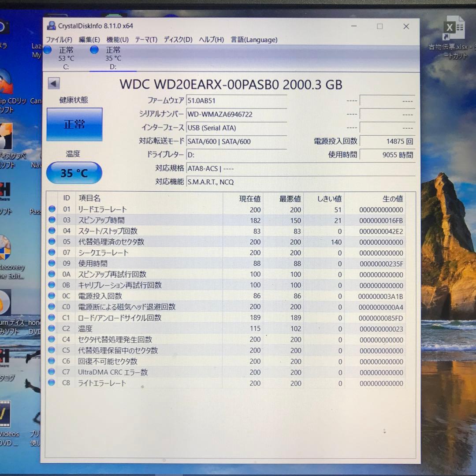Switch to the C: drive tab
Image resolution: width=476 pixels, height=476 pixels.
pos(66,57)
